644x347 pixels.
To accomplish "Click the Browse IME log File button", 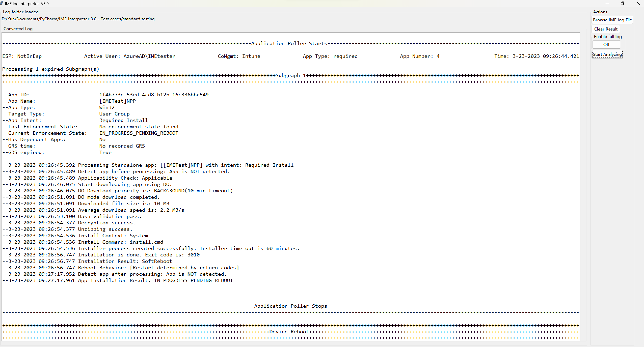I will click(x=612, y=20).
